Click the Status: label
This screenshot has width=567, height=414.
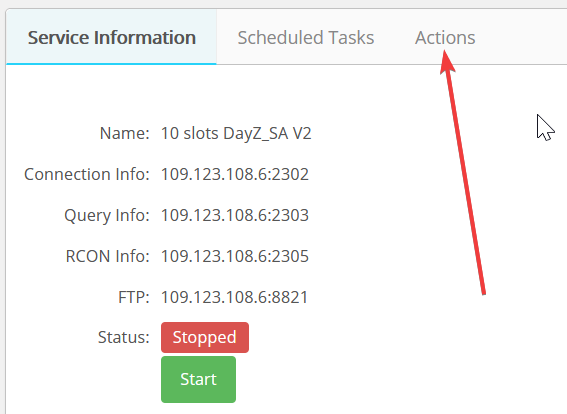click(124, 337)
